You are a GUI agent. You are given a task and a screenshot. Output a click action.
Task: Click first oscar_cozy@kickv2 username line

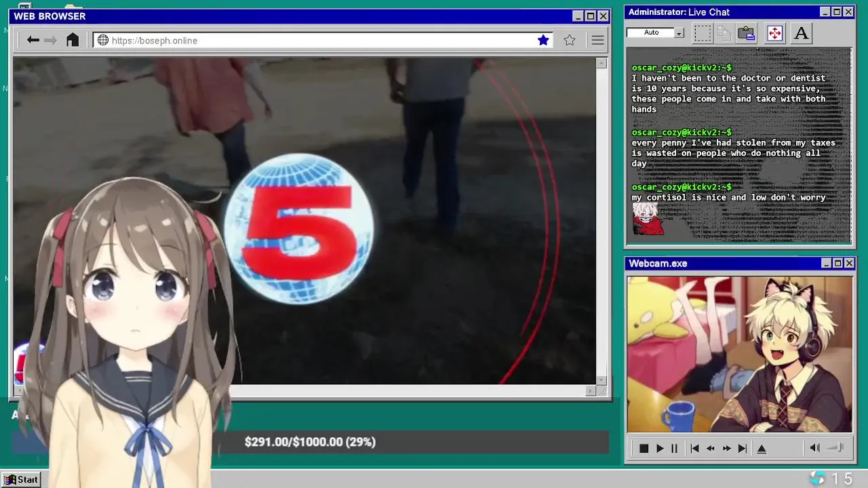point(682,68)
